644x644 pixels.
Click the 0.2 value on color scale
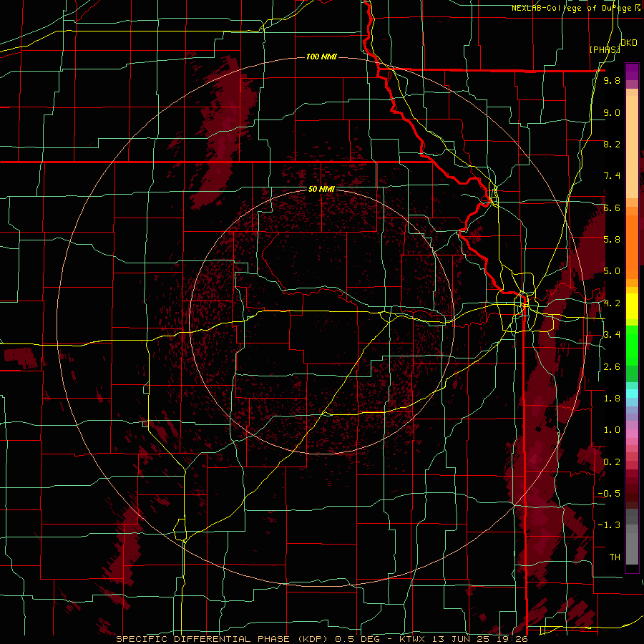tap(612, 462)
